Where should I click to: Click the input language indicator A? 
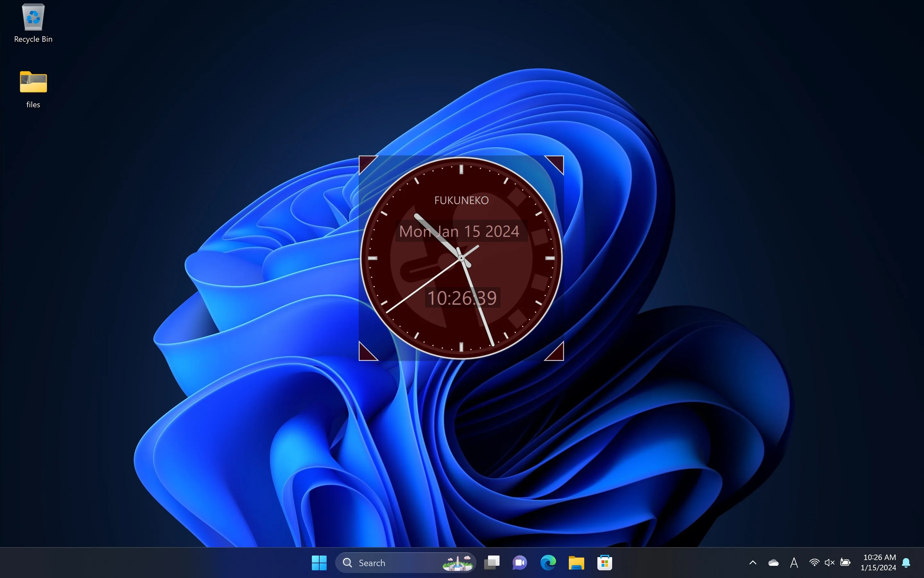[x=794, y=563]
